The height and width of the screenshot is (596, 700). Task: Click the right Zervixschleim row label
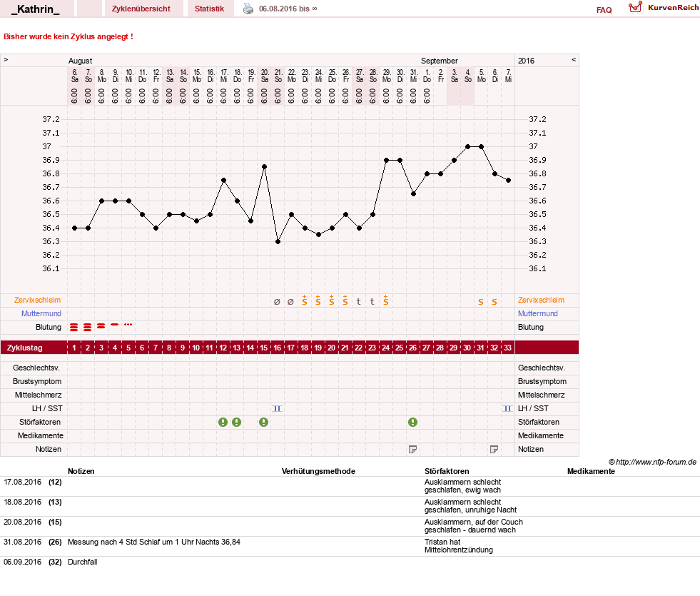(x=541, y=300)
